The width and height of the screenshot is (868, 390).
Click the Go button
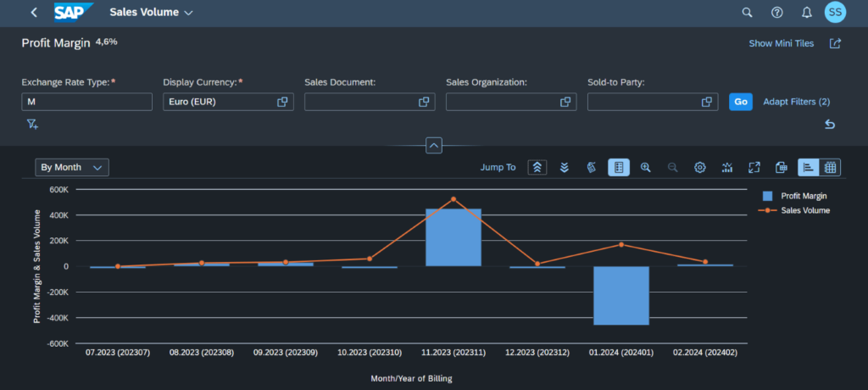coord(741,102)
